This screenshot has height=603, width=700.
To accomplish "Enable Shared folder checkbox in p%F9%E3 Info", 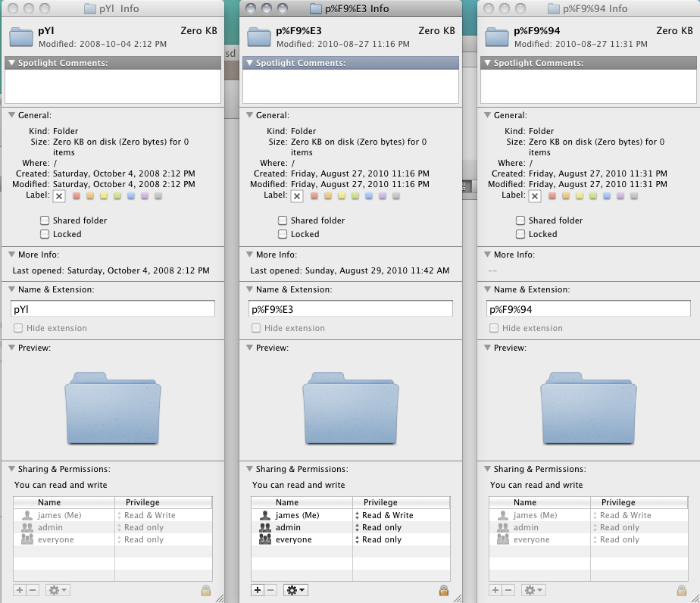I will click(x=283, y=220).
